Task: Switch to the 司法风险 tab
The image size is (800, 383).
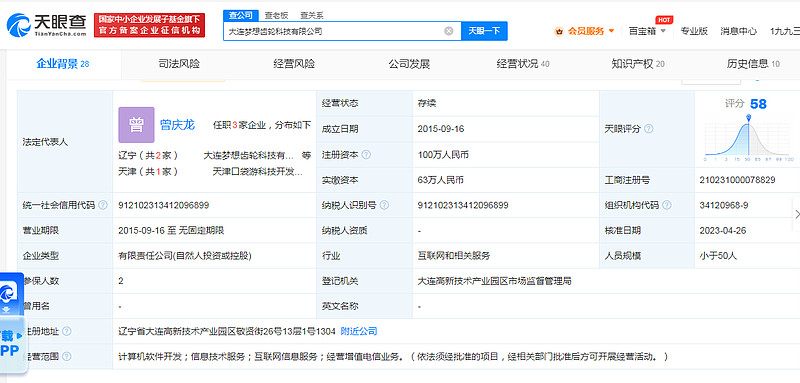Action: point(179,64)
